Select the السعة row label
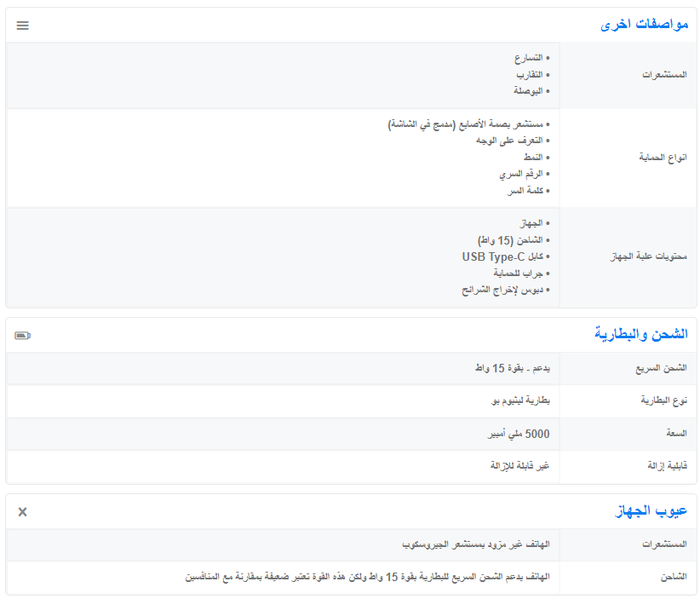The width and height of the screenshot is (700, 599). [676, 434]
